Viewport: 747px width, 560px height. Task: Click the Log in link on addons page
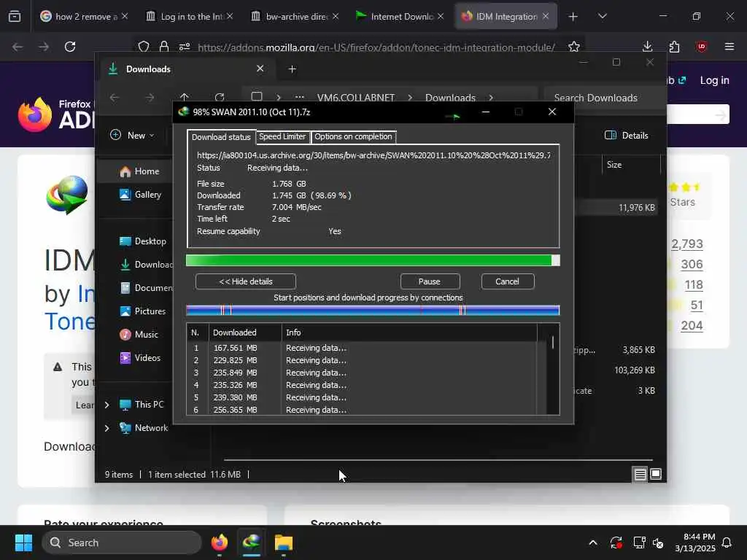point(715,80)
